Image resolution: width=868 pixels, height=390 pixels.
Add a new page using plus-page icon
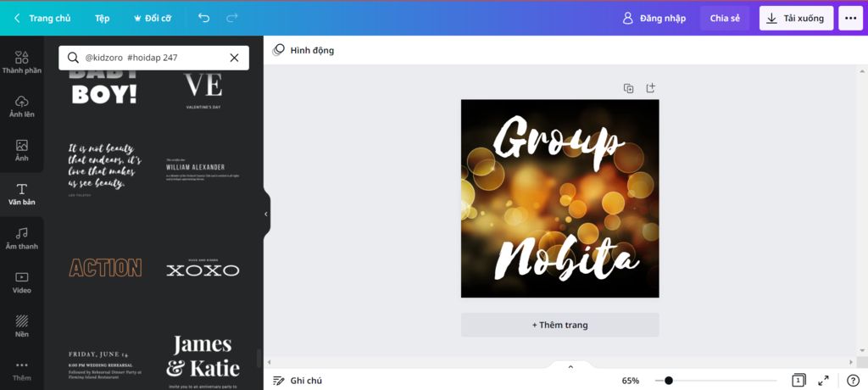(650, 88)
